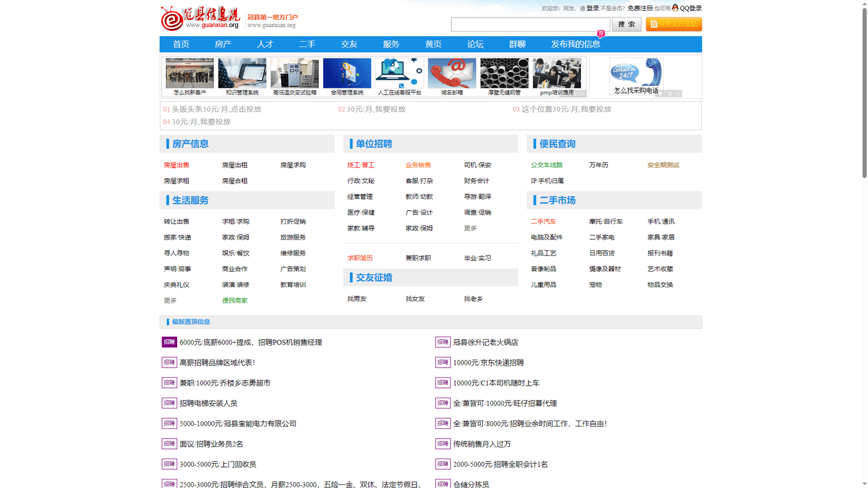Open listing 10000元/京东快递招聘

point(488,363)
